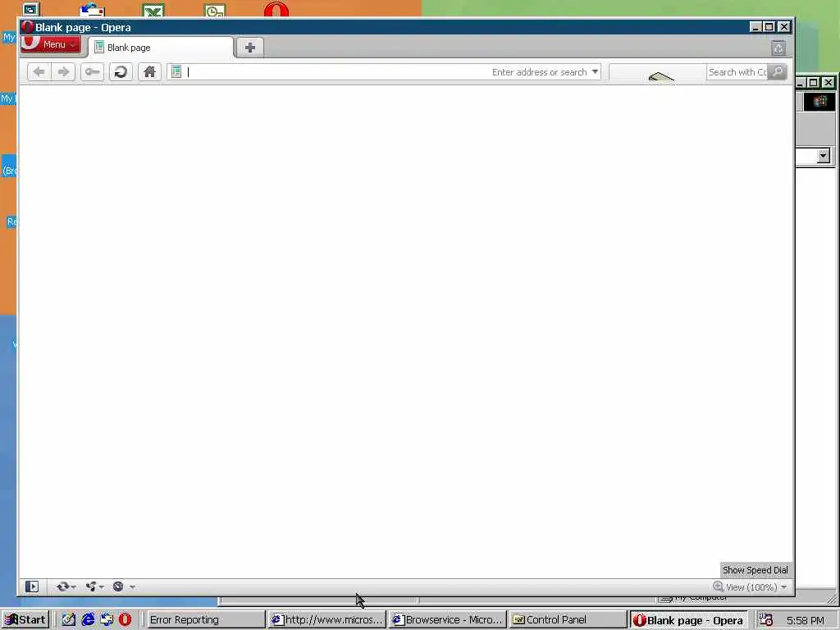Open password manager key icon
The height and width of the screenshot is (630, 840).
[x=92, y=72]
